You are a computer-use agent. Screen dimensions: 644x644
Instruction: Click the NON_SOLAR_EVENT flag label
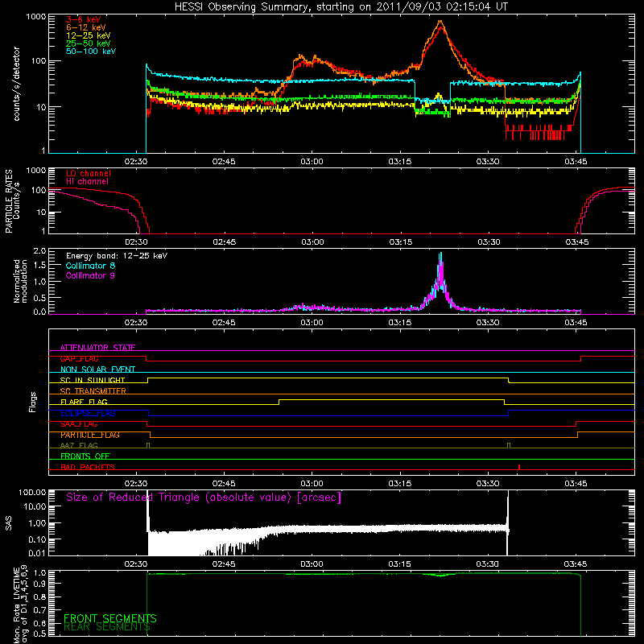coord(97,369)
